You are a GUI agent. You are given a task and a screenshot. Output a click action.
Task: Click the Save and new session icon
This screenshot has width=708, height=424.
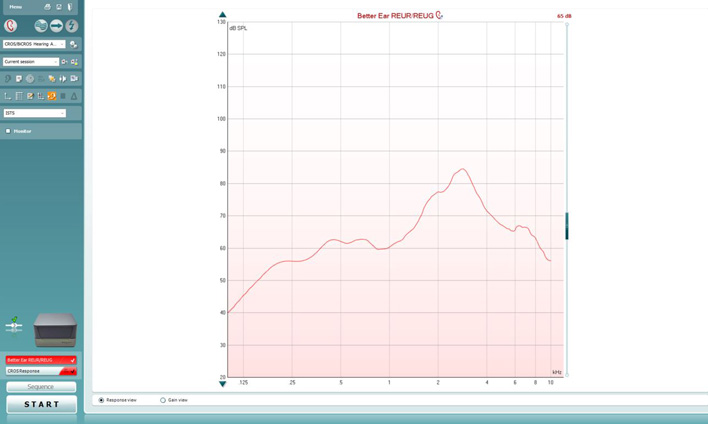pos(59,7)
